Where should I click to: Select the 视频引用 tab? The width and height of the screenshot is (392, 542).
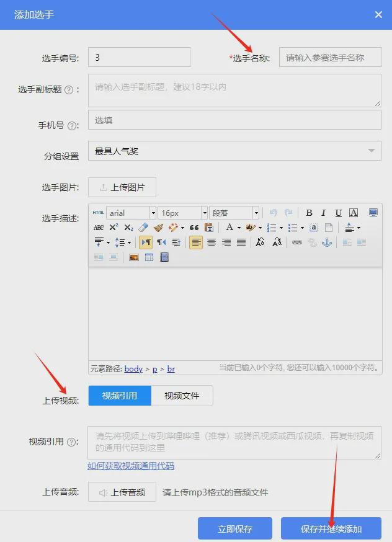click(120, 396)
